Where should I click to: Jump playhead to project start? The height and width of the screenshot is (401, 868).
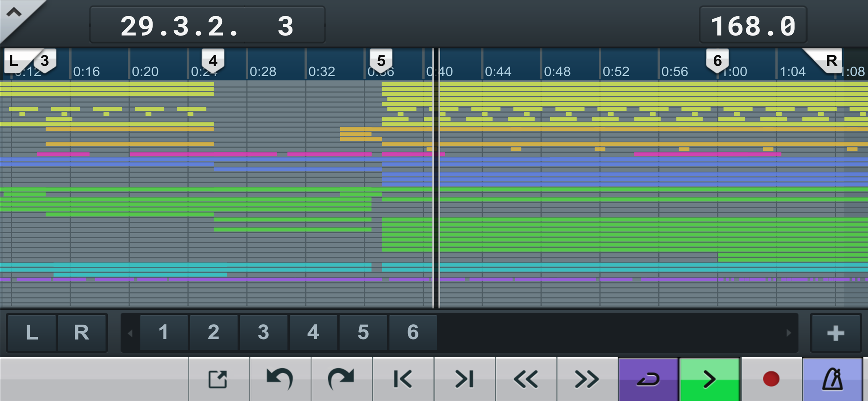403,379
